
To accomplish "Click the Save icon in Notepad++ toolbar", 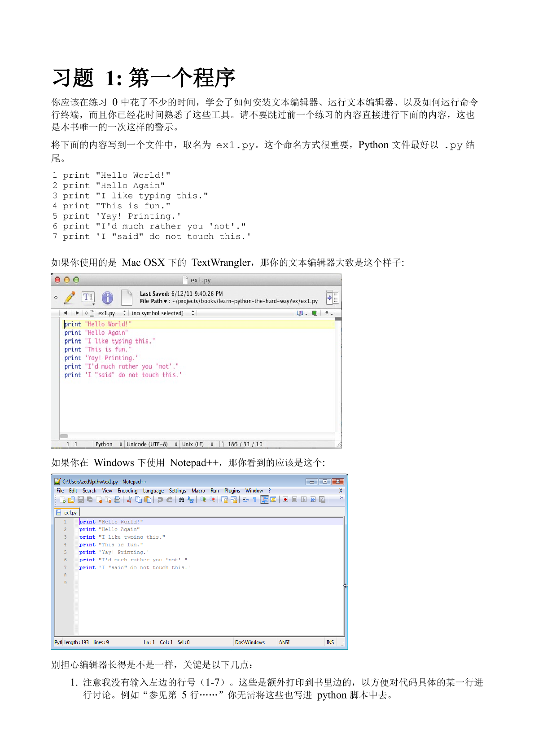I will tap(81, 499).
